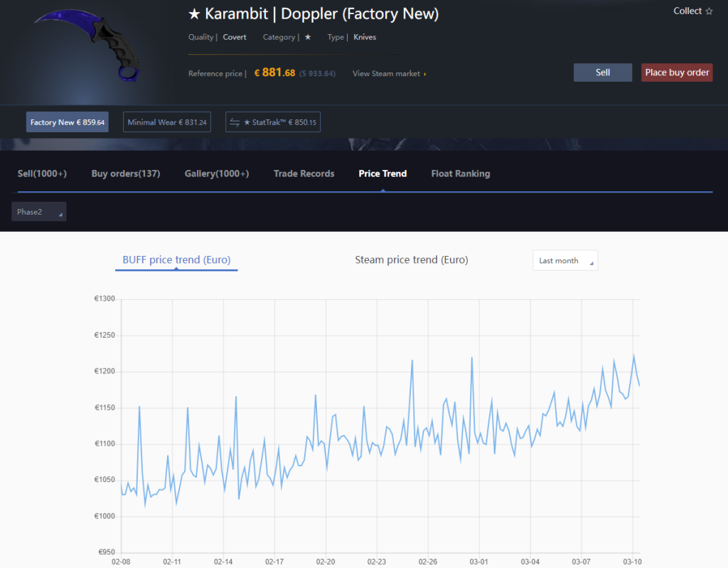Click the €1150 price axis label
The width and height of the screenshot is (728, 568).
pos(105,407)
